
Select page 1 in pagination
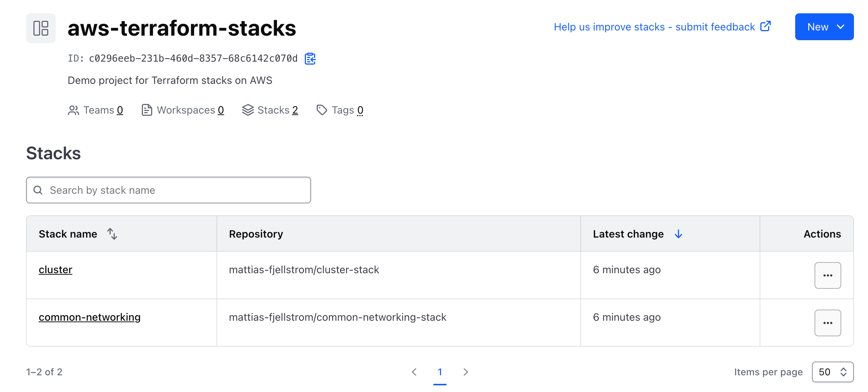click(440, 372)
